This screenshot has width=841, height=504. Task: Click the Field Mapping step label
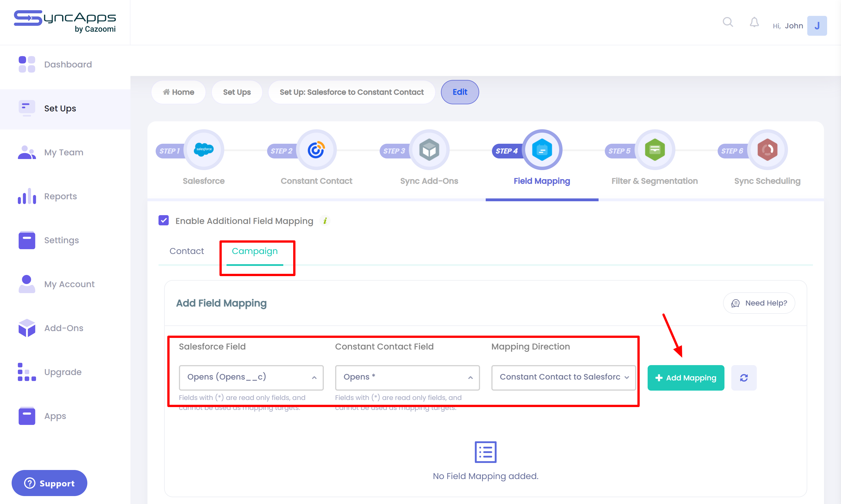click(x=542, y=181)
